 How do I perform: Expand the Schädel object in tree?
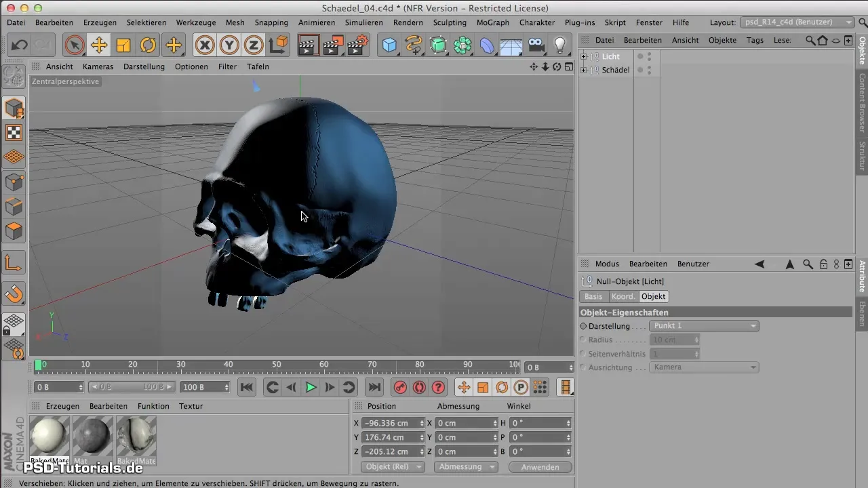coord(584,70)
